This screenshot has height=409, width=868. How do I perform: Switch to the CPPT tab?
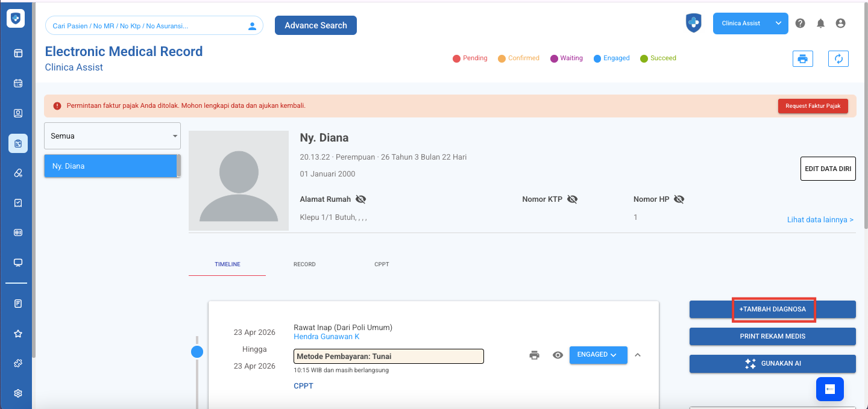[382, 264]
